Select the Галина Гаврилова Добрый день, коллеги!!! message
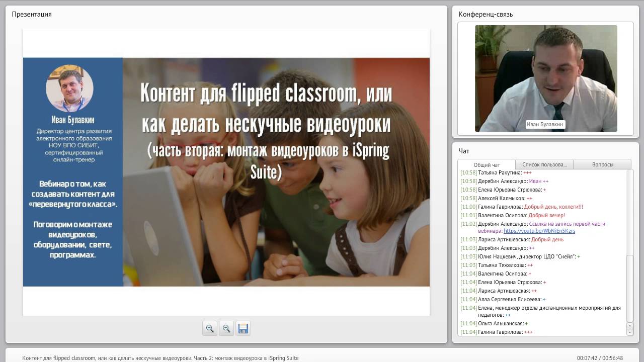Image resolution: width=644 pixels, height=362 pixels. tap(522, 207)
